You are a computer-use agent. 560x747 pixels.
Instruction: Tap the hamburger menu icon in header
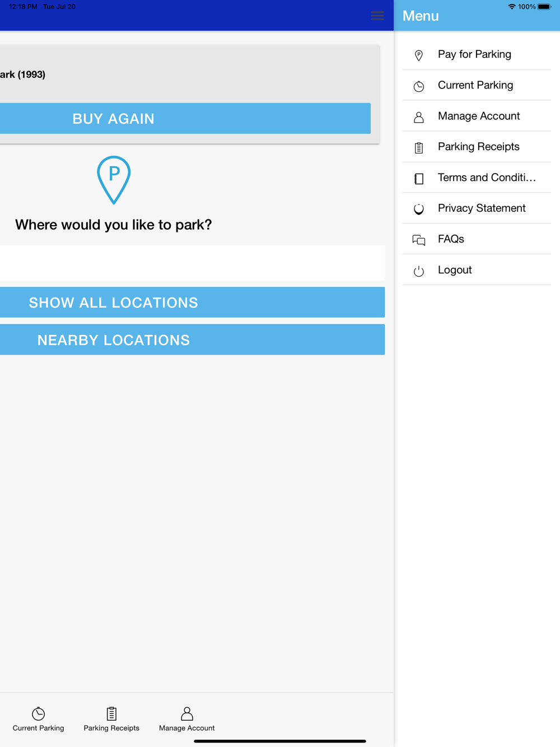pos(377,16)
